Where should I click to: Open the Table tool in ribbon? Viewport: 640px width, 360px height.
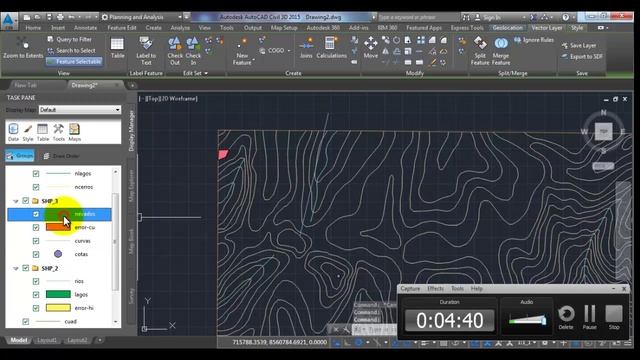click(x=117, y=48)
